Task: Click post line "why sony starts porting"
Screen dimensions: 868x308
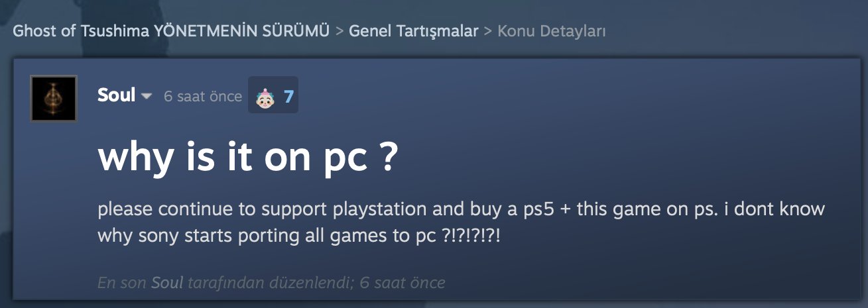Action: tap(298, 235)
